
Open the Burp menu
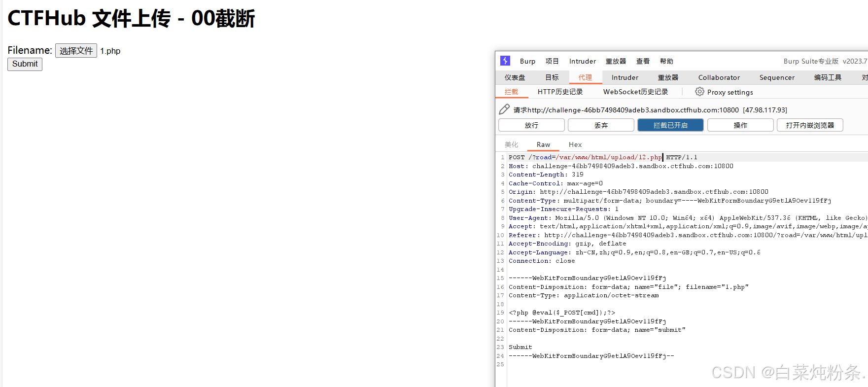click(x=527, y=61)
